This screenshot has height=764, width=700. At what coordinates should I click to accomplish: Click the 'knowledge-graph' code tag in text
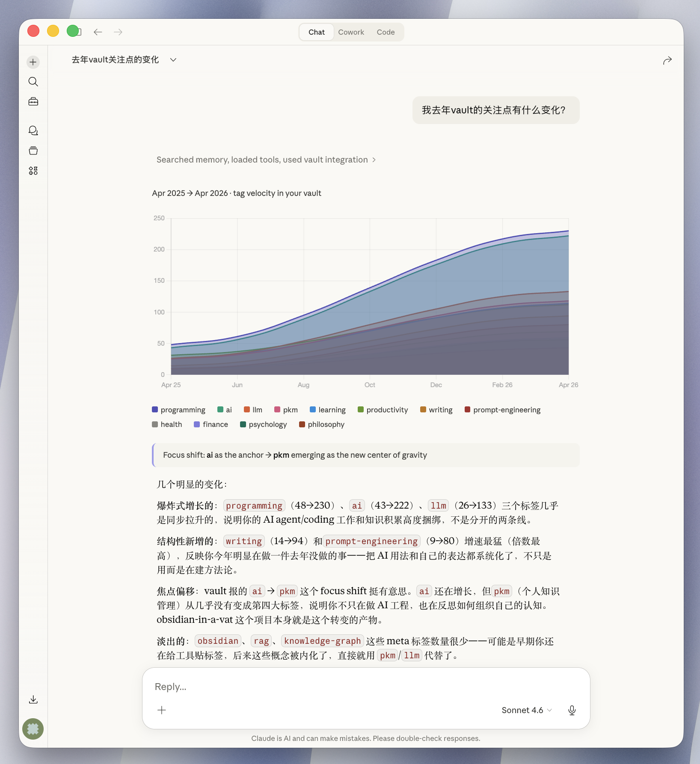point(322,641)
